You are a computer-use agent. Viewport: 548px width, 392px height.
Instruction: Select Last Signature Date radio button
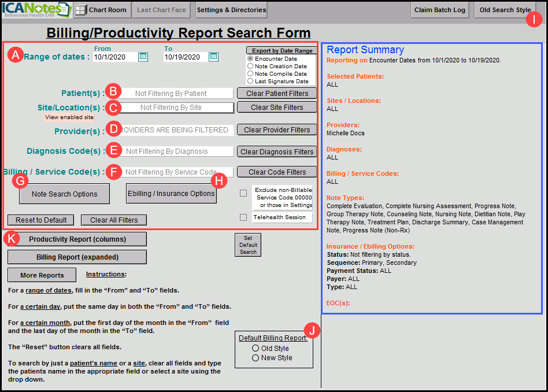point(250,82)
